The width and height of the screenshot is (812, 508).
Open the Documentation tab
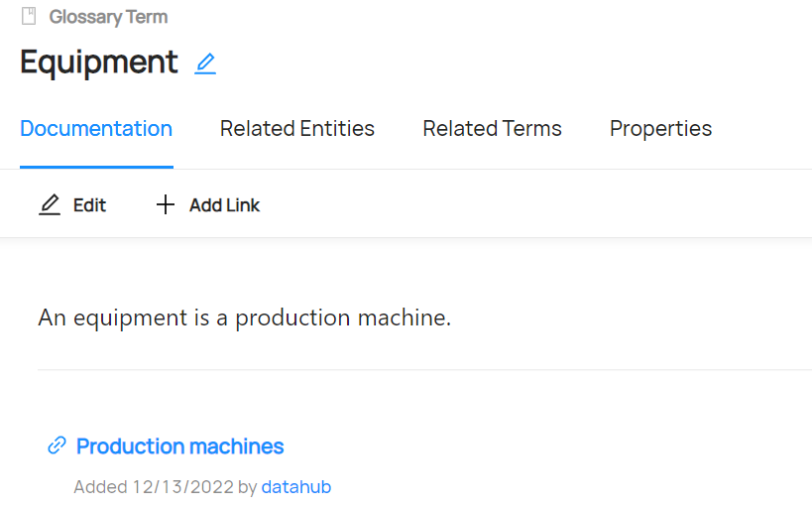(x=96, y=129)
